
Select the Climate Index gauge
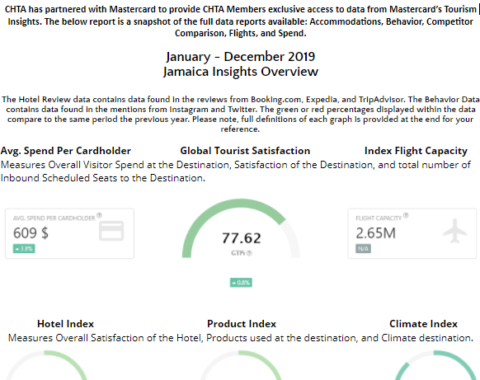tap(435, 365)
